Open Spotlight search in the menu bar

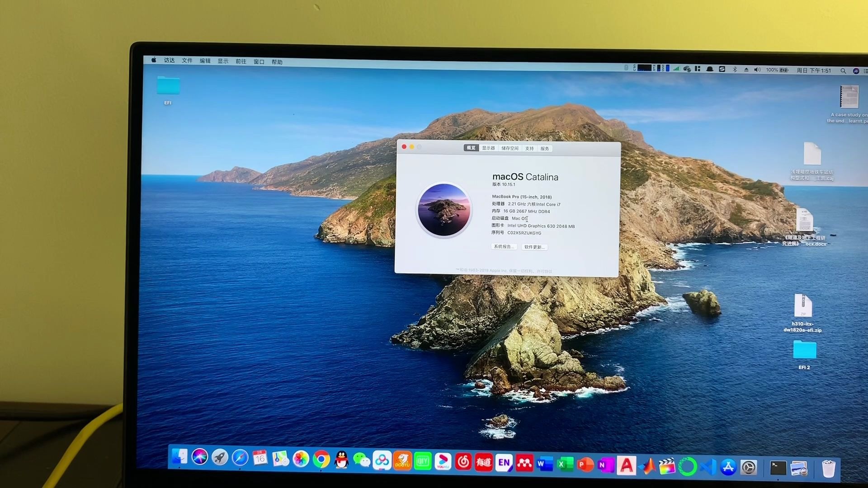point(843,70)
